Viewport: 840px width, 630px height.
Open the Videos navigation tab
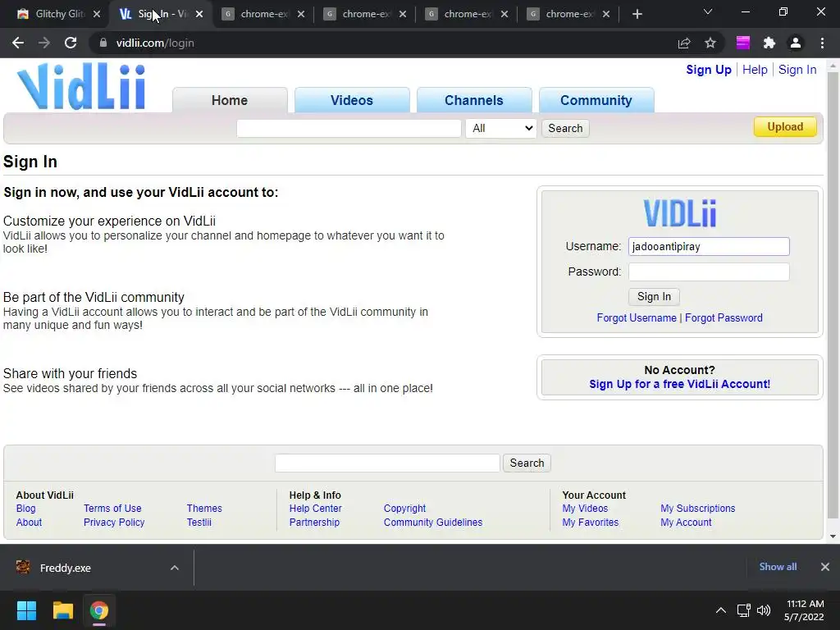[x=352, y=100]
